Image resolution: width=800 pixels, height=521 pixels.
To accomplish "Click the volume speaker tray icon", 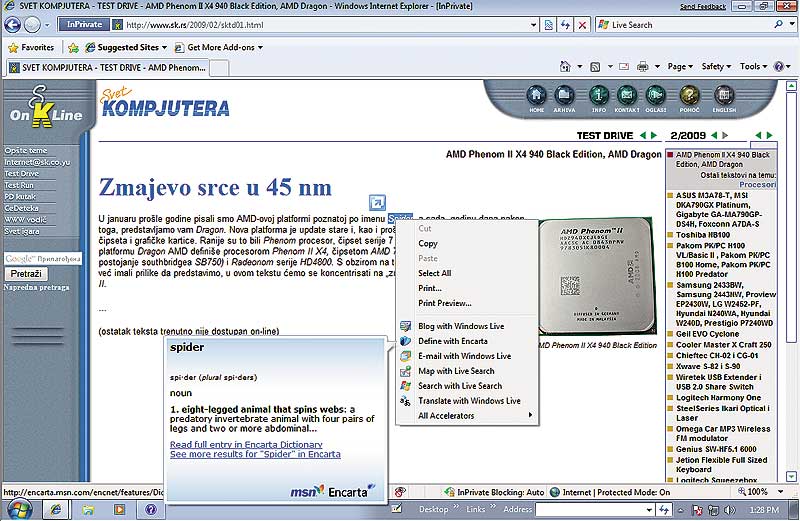I will pyautogui.click(x=729, y=510).
